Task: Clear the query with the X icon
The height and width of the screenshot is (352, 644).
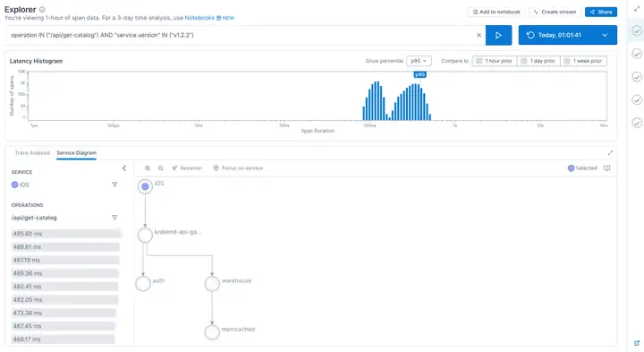Action: [479, 35]
